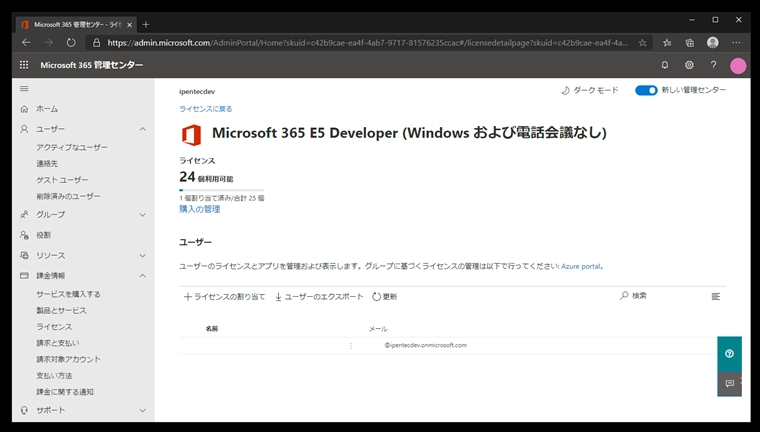Image resolution: width=760 pixels, height=432 pixels.
Task: Open 支払い方法
Action: 54,376
